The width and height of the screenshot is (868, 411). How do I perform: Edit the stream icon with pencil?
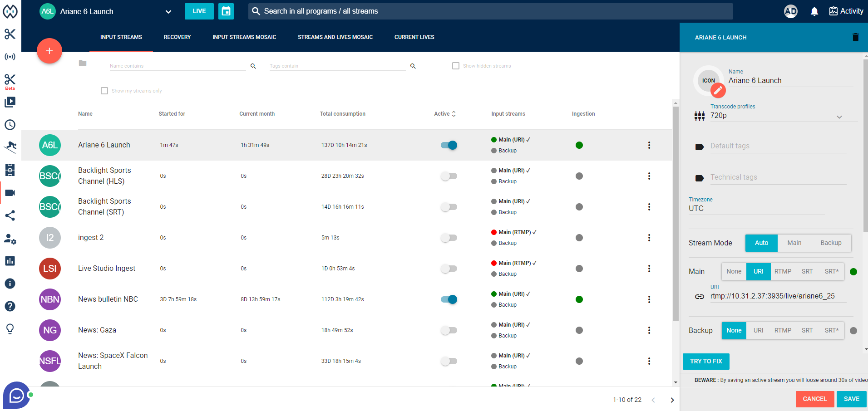click(x=718, y=91)
